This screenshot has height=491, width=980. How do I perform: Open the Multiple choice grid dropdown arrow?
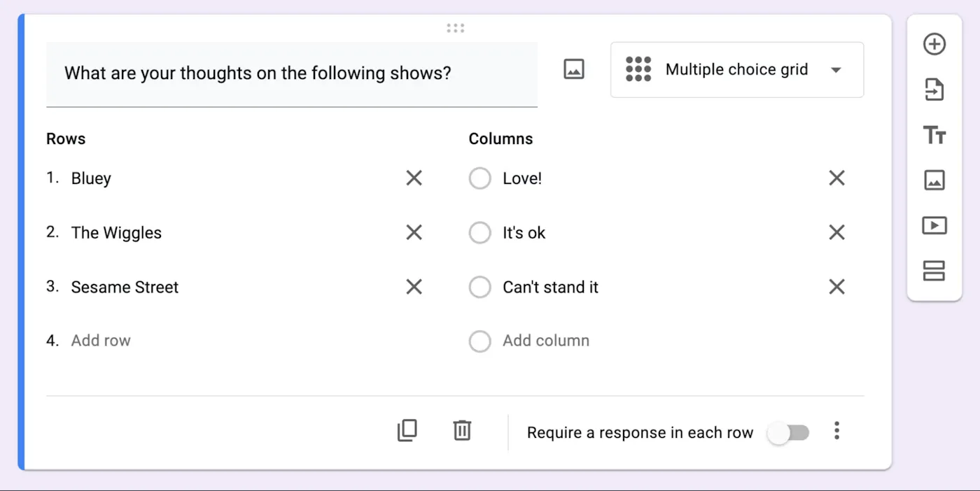pyautogui.click(x=836, y=70)
